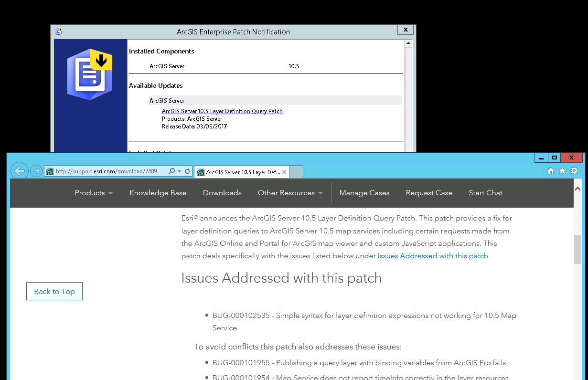Close the Internet Explorer window

coord(571,158)
